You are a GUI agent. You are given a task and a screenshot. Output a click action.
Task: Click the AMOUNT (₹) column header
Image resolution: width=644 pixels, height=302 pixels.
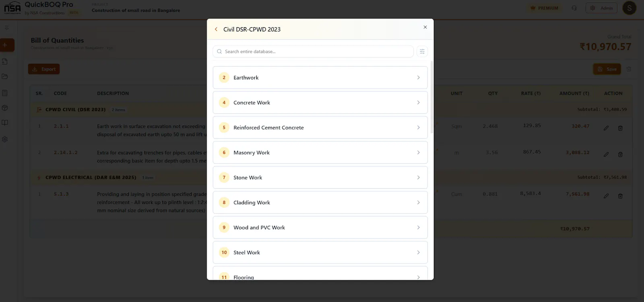click(574, 93)
